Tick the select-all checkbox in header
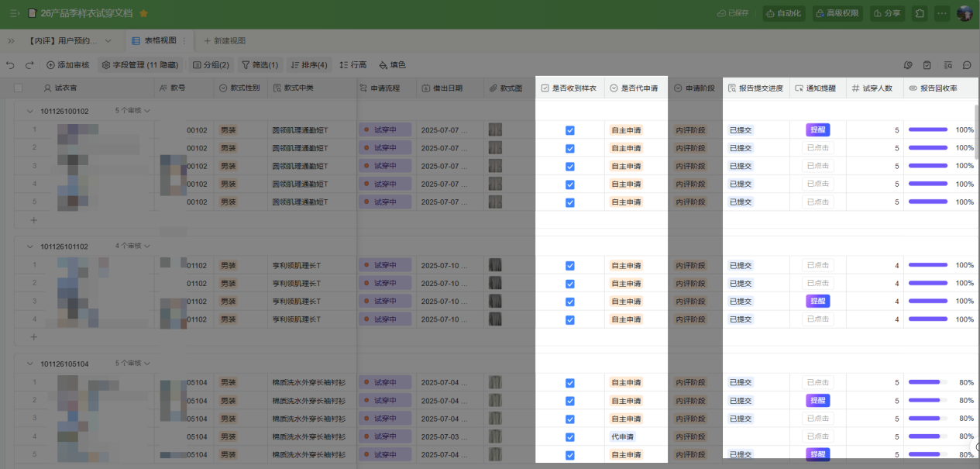Viewport: 980px width, 469px height. tap(19, 88)
